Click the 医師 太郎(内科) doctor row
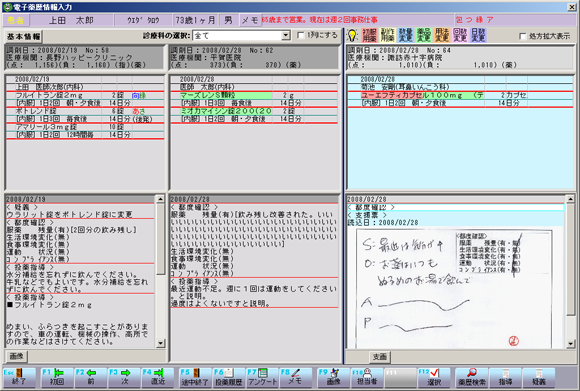580x391 pixels. (x=254, y=87)
